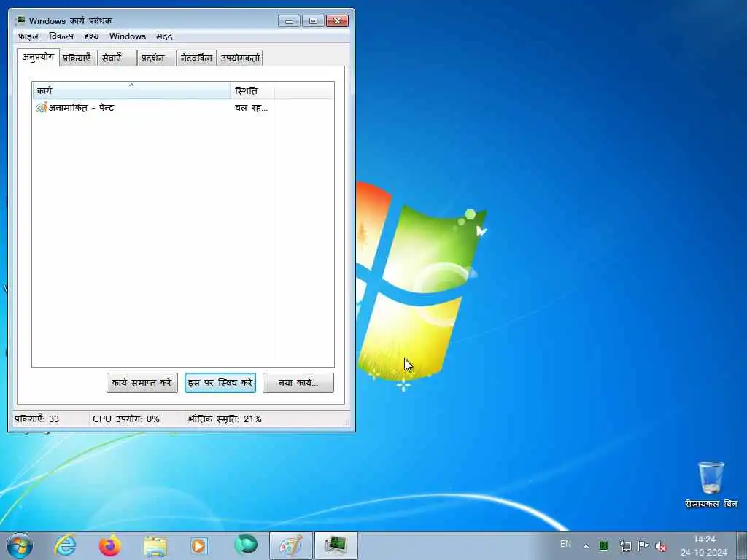Click Task Manager taskbar button
Viewport: 747px width, 560px height.
click(x=336, y=545)
